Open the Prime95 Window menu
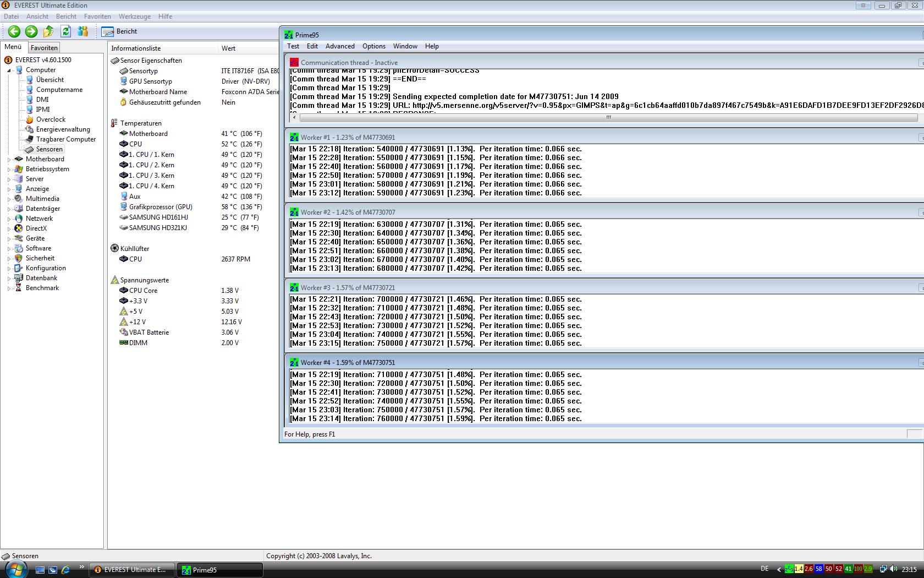The width and height of the screenshot is (924, 578). click(x=405, y=46)
